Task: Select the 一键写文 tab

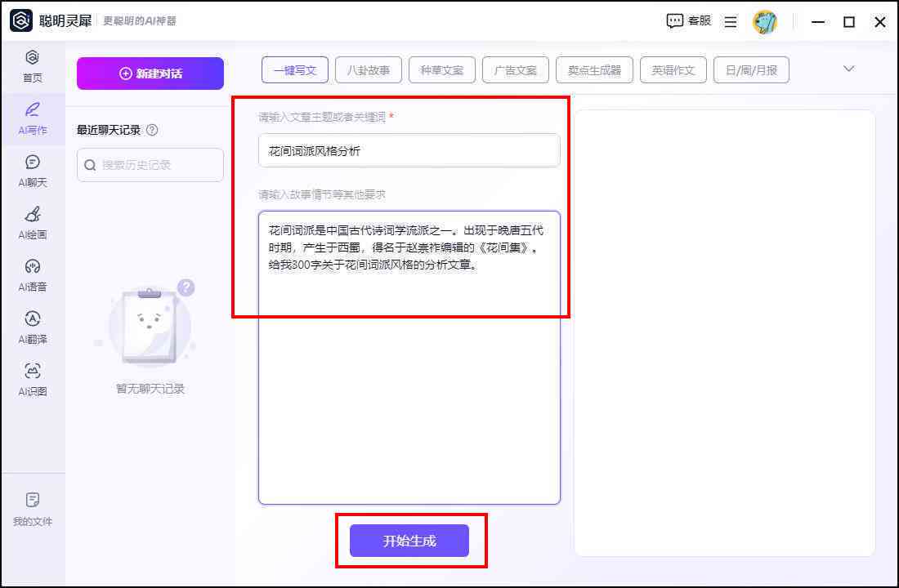Action: 295,70
